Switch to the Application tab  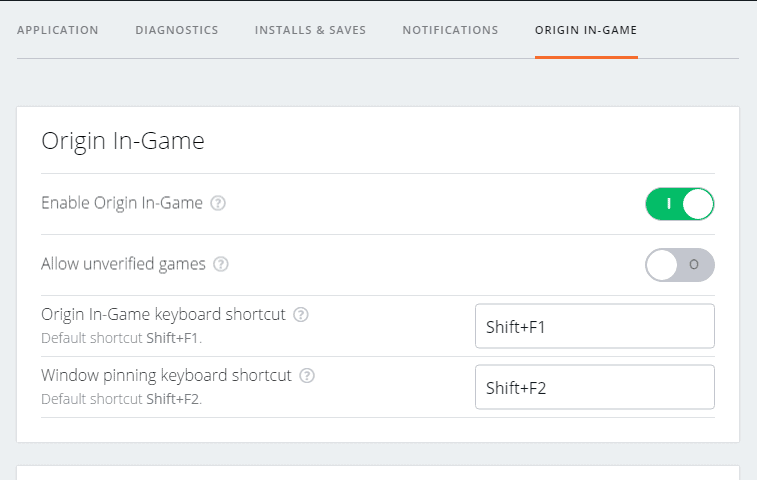click(58, 30)
